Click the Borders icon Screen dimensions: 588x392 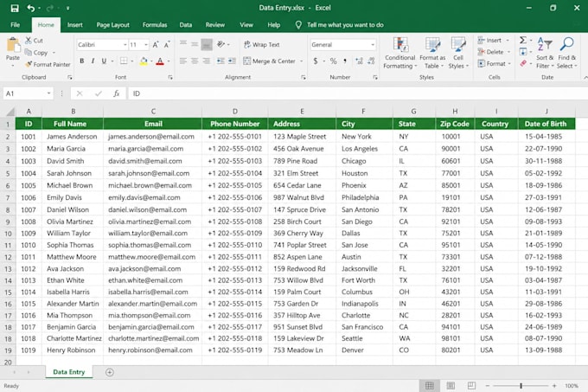pyautogui.click(x=124, y=61)
